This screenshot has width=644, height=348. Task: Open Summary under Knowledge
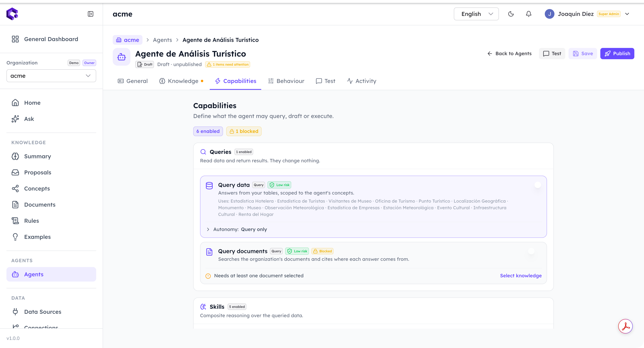click(x=51, y=156)
